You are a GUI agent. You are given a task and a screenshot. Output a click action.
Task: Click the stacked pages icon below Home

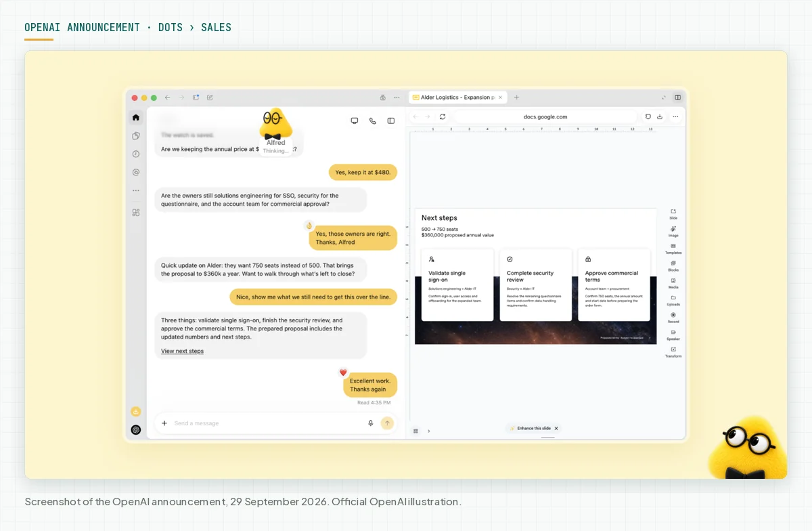136,135
